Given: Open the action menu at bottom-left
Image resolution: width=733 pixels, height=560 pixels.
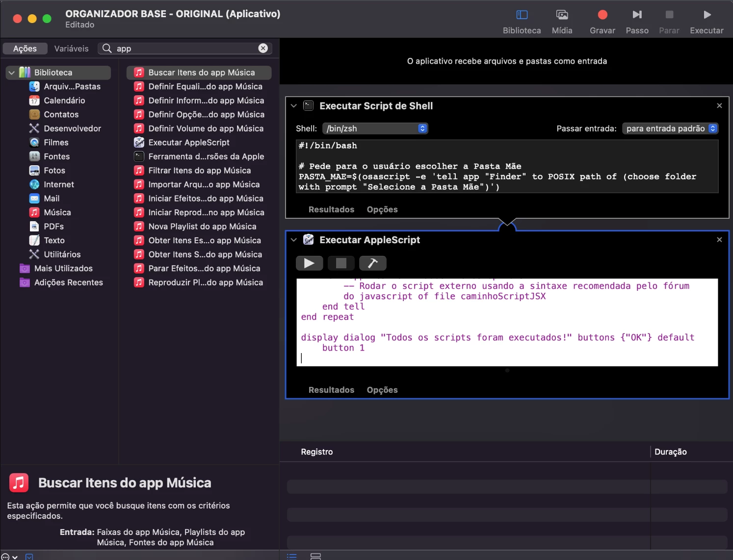Looking at the screenshot, I should (x=9, y=557).
